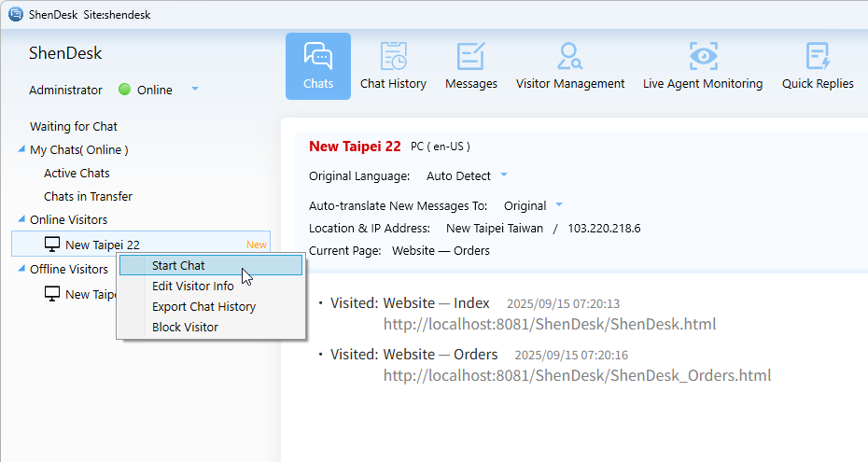Collapse the My Chats tree section

[x=22, y=150]
